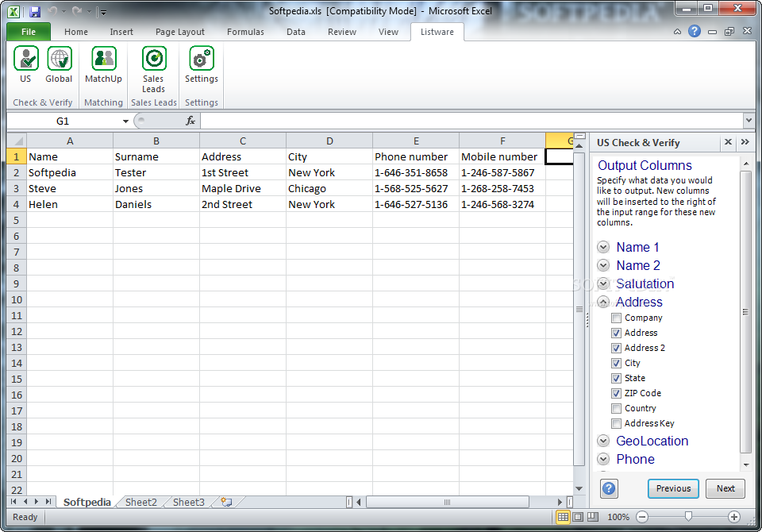Uncheck the ZIP Code checkbox

(616, 393)
